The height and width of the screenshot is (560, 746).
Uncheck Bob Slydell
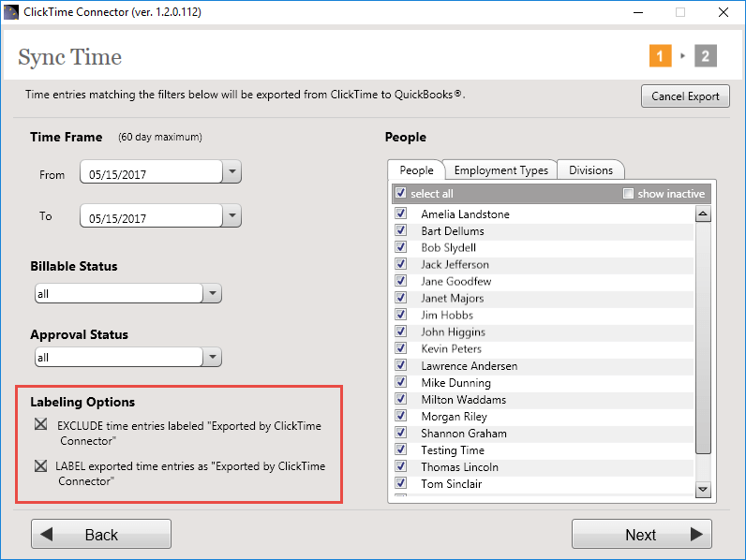point(400,247)
